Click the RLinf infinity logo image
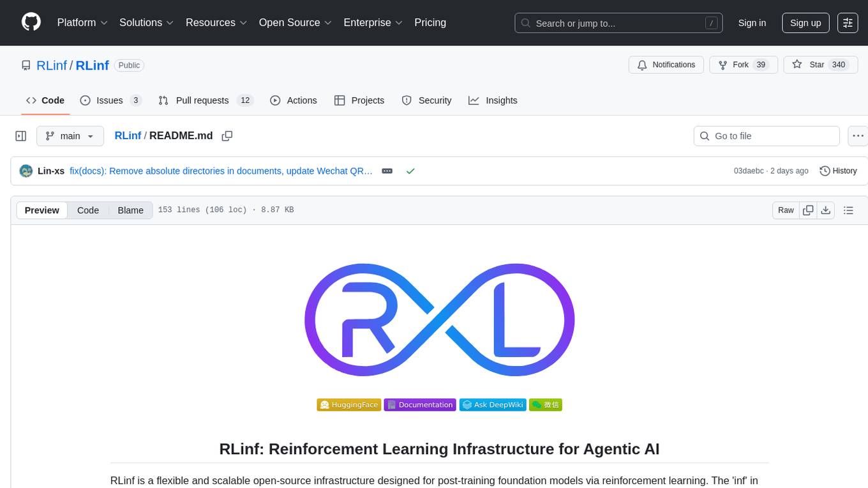The width and height of the screenshot is (868, 488). 440,319
